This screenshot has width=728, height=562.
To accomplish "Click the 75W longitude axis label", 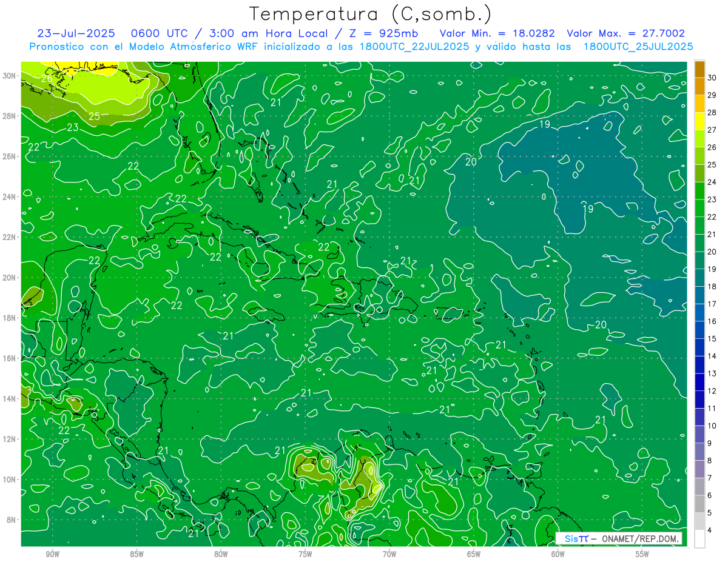I will 305,554.
